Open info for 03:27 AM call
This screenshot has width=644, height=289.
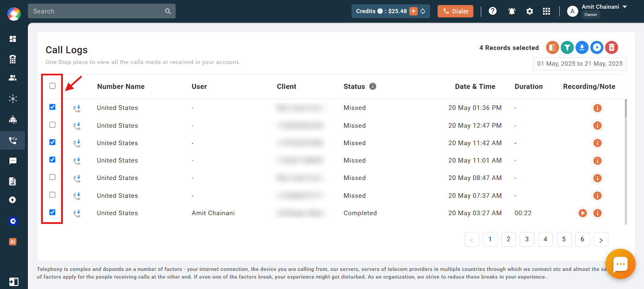pyautogui.click(x=597, y=213)
